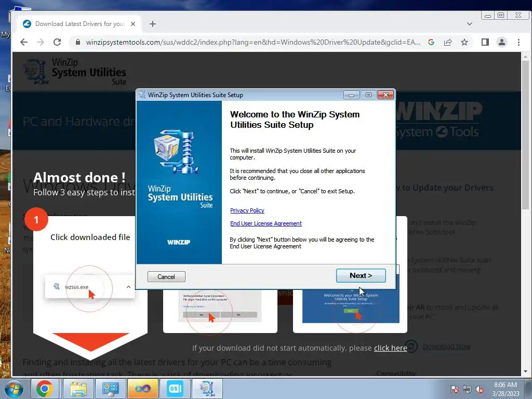
Task: Open a new Chrome tab
Action: 153,24
